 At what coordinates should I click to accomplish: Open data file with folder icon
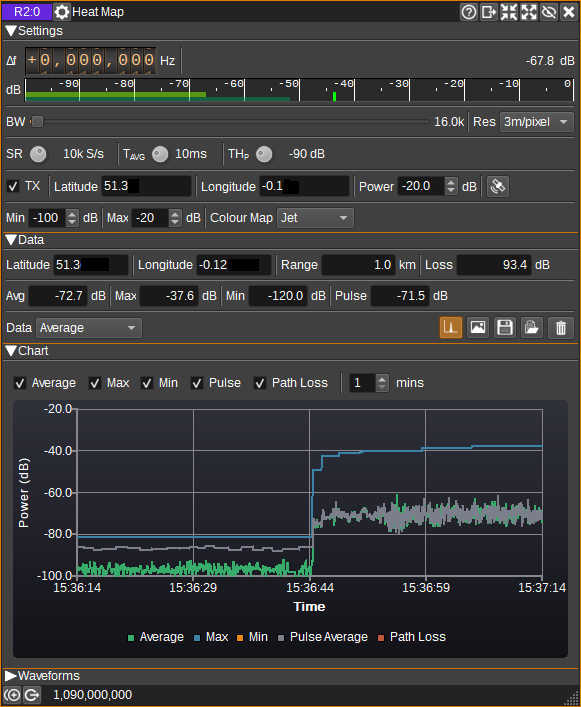pyautogui.click(x=532, y=327)
